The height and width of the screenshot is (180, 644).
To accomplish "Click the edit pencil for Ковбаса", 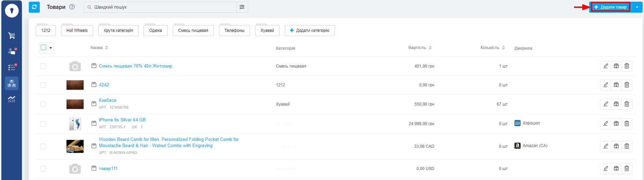I will click(606, 104).
